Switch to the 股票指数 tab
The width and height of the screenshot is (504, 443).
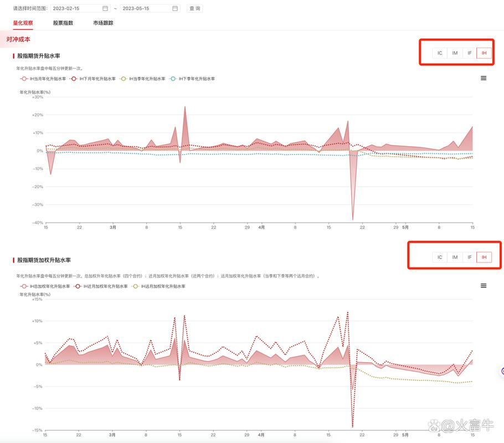[63, 23]
